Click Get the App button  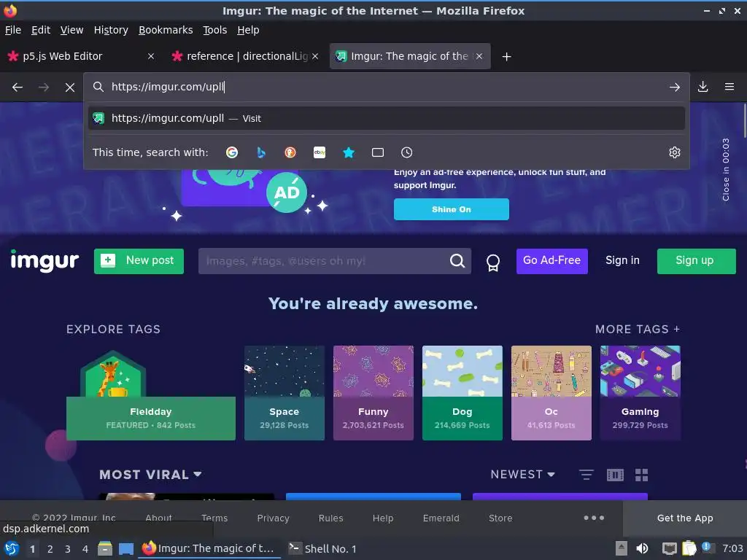tap(684, 518)
